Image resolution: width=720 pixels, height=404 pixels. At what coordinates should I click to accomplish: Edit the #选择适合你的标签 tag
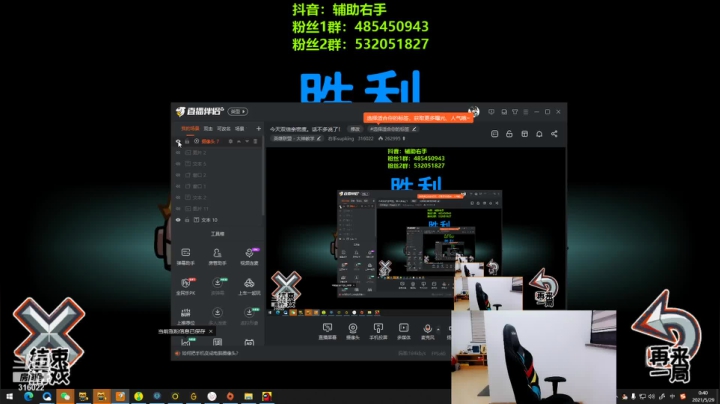(x=393, y=129)
